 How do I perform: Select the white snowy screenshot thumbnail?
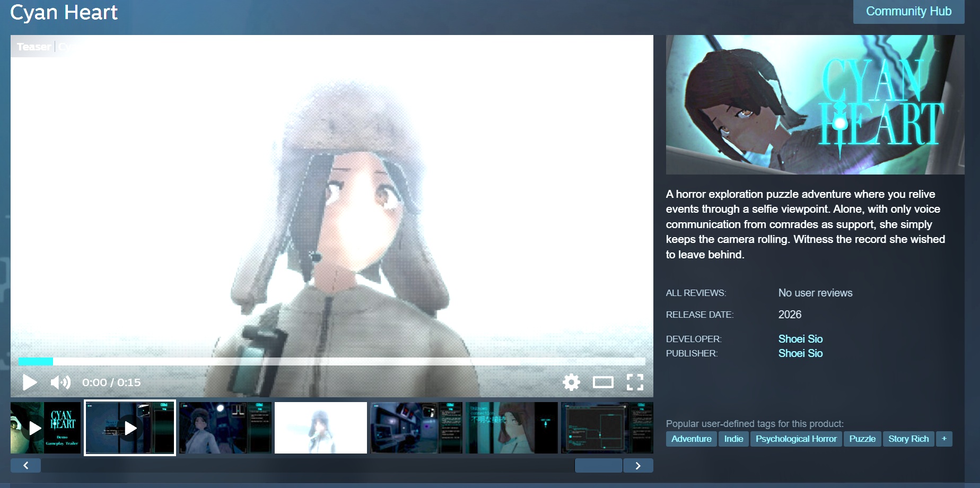tap(321, 428)
